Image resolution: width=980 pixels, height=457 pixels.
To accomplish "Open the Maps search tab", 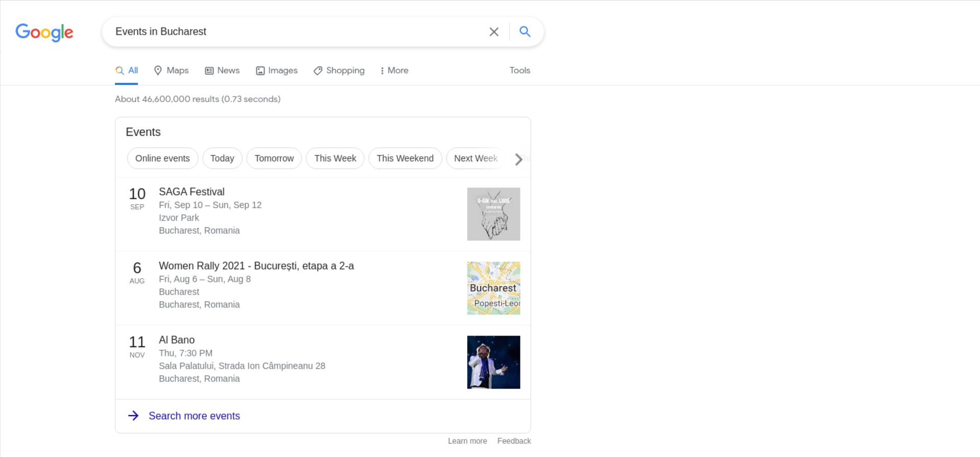I will click(x=172, y=70).
